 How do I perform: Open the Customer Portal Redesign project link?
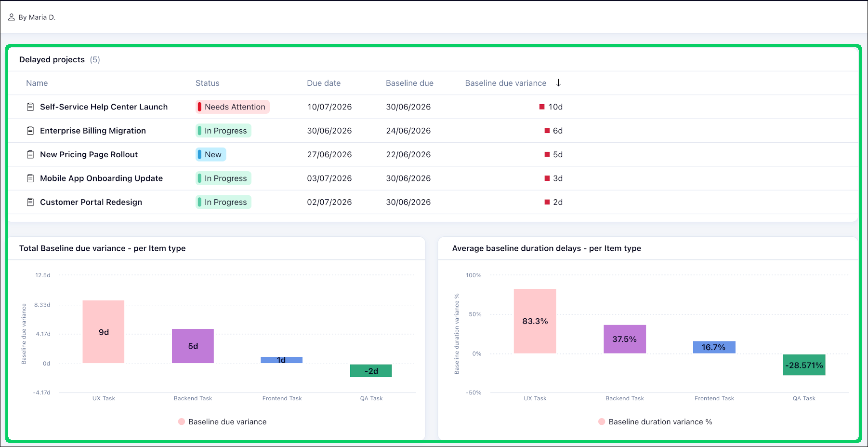pos(91,202)
